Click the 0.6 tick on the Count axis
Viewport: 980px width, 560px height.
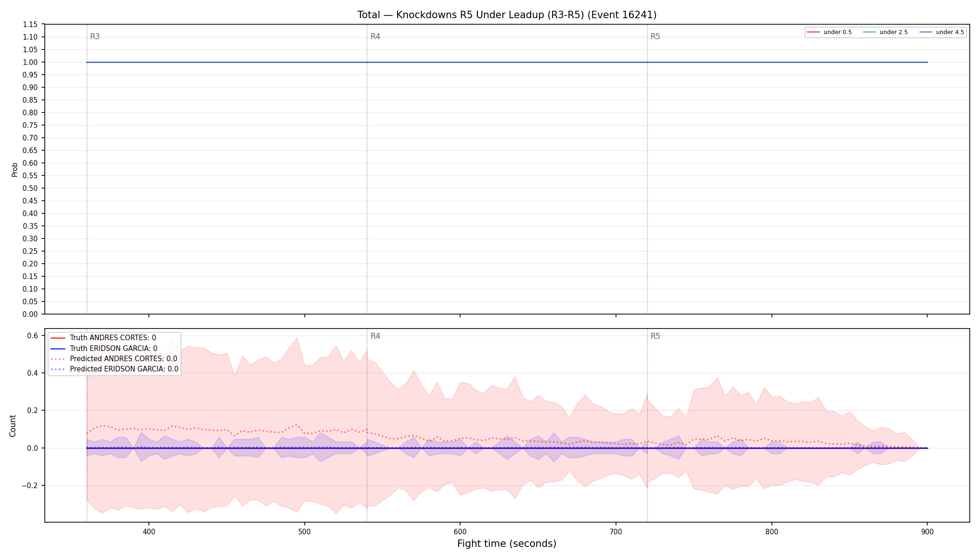[x=32, y=336]
